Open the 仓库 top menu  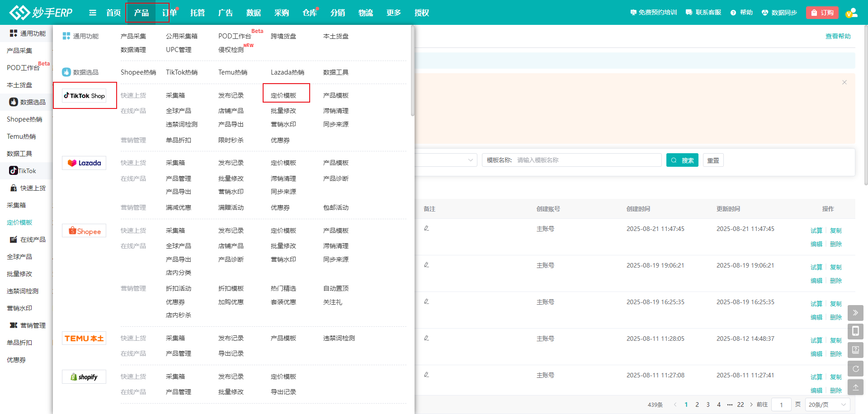click(310, 13)
